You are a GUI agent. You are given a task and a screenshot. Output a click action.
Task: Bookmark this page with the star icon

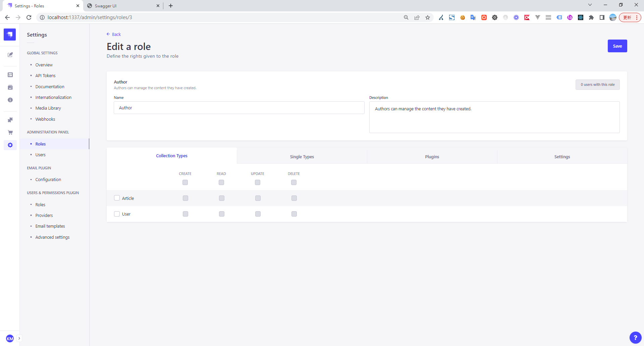point(428,17)
